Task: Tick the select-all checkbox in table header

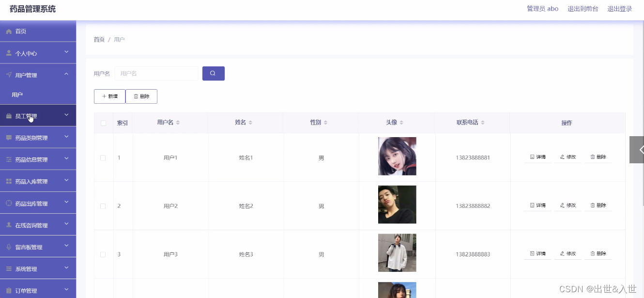Action: (x=103, y=123)
